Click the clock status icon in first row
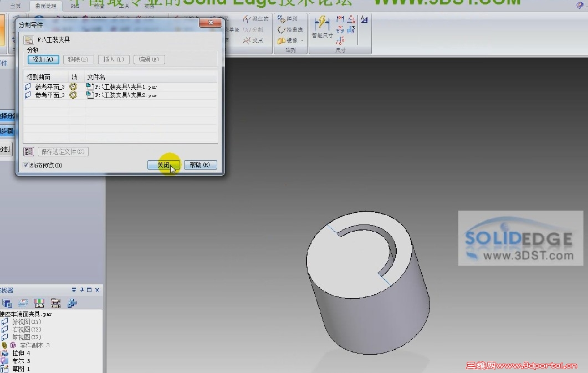 (x=73, y=86)
